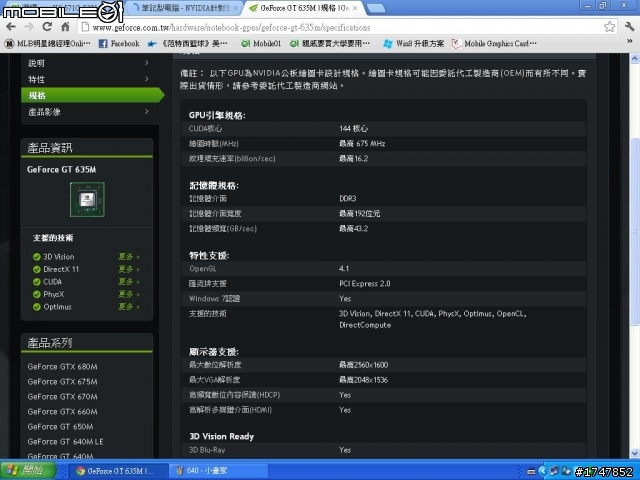Open the Mobile Graphics Card bookmark
The height and width of the screenshot is (480, 640).
point(495,43)
